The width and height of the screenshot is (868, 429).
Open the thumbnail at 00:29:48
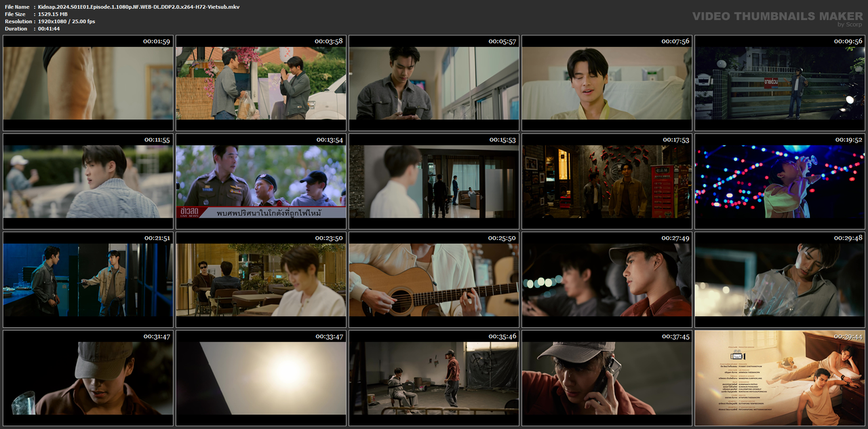780,280
